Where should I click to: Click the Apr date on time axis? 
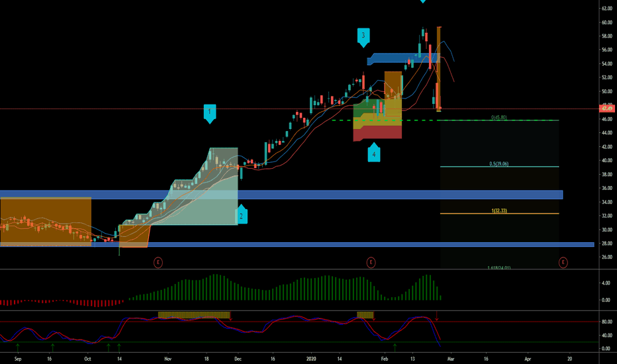pos(528,359)
